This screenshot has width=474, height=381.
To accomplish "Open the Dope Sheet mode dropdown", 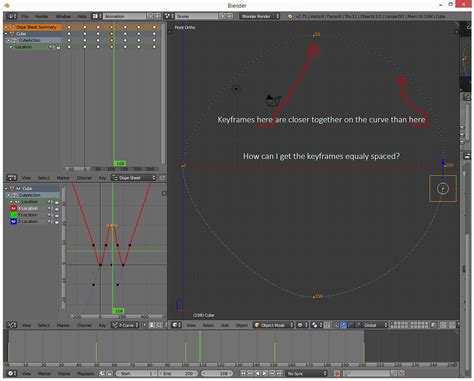I will coord(134,178).
